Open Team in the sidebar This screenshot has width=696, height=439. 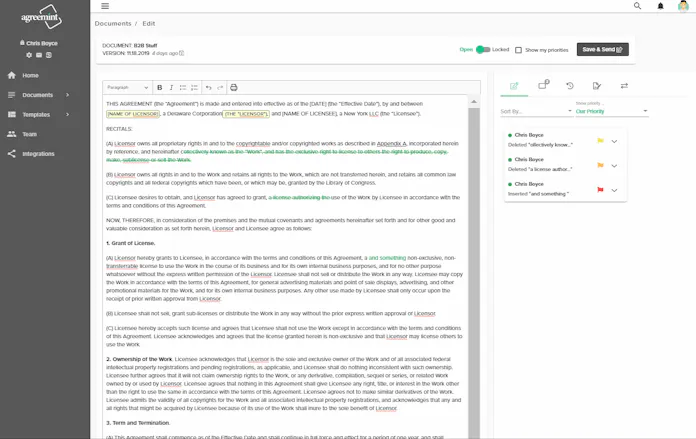[30, 134]
